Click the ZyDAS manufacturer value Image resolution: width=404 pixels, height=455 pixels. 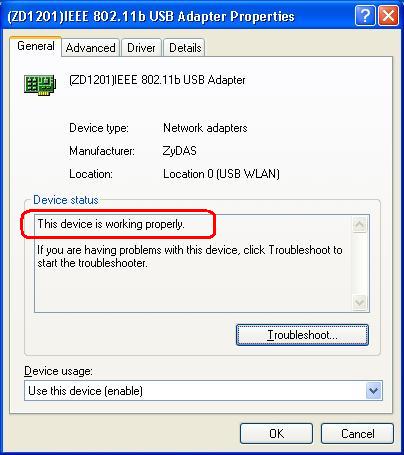(179, 151)
